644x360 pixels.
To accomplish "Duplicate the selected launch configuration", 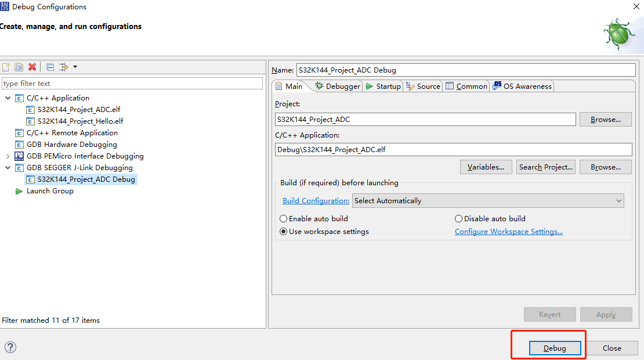I will coord(19,67).
